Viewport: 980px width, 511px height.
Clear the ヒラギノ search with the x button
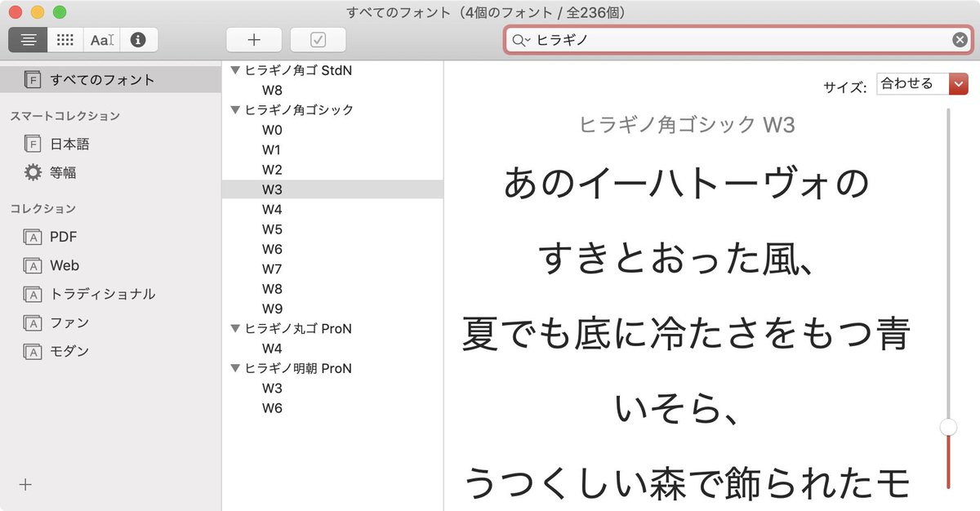click(960, 38)
